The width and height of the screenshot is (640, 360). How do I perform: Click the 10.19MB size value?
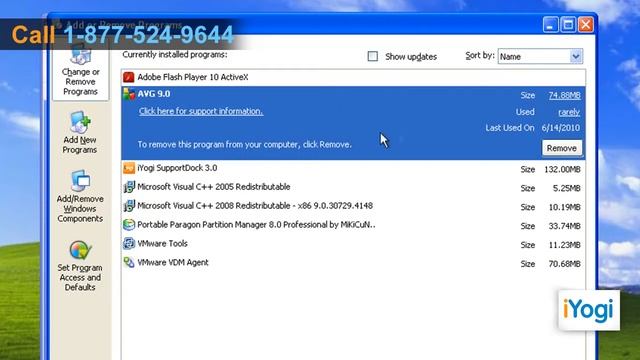point(564,207)
